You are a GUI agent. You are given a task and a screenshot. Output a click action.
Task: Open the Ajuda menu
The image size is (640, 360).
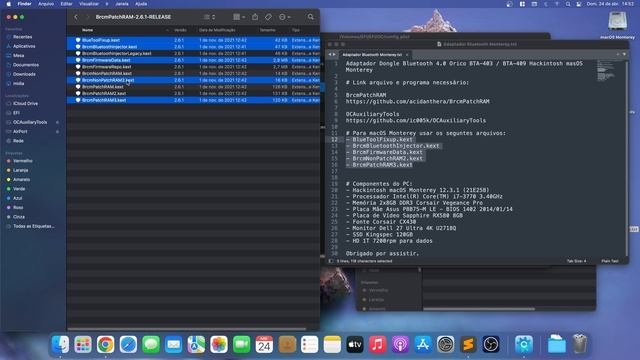click(141, 4)
